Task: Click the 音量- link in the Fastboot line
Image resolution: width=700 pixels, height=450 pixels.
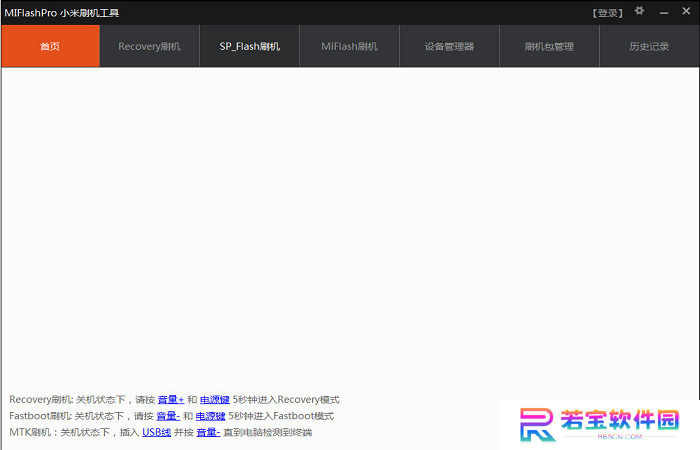Action: (x=168, y=416)
